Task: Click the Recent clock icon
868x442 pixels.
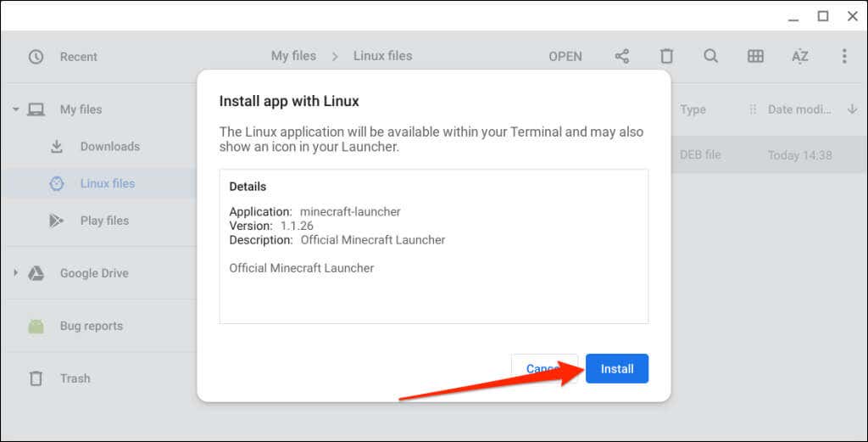Action: tap(36, 57)
